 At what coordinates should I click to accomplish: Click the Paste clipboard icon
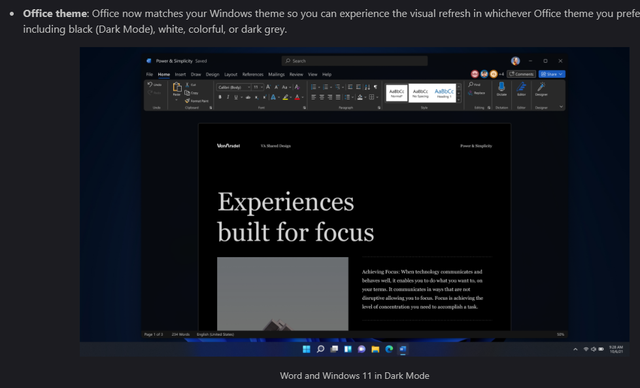[177, 87]
